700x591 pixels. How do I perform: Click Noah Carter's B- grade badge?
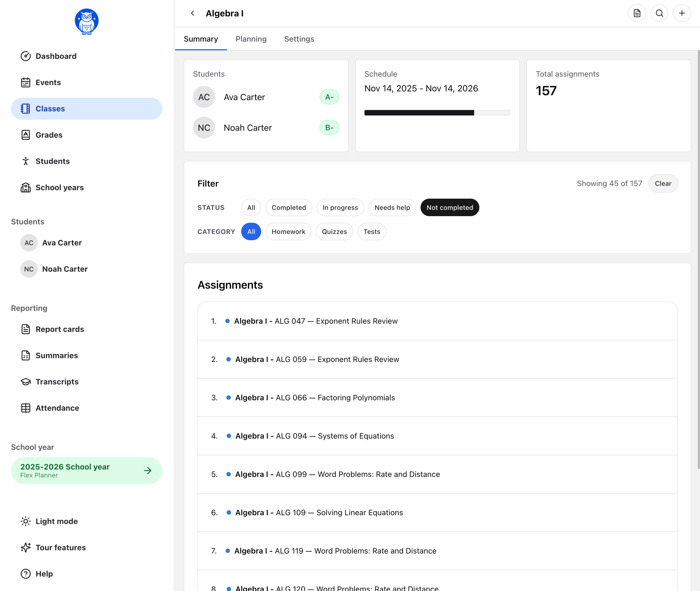click(329, 128)
